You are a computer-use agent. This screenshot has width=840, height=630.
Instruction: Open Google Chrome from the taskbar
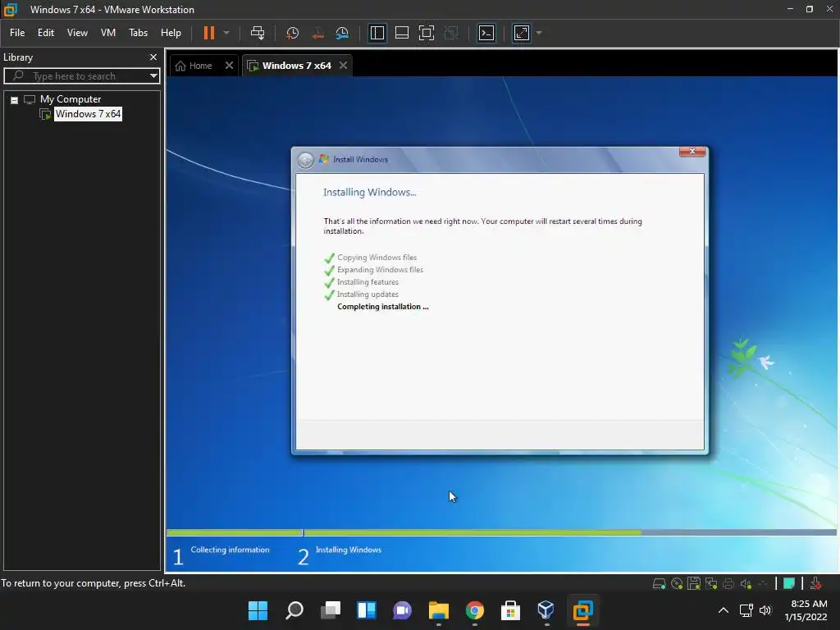click(475, 610)
